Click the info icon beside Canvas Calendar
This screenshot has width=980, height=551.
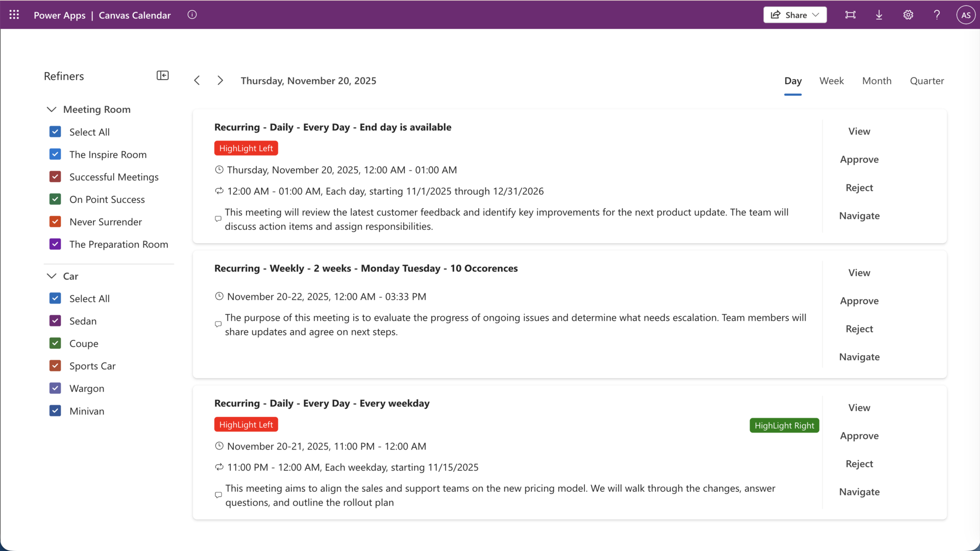tap(192, 15)
